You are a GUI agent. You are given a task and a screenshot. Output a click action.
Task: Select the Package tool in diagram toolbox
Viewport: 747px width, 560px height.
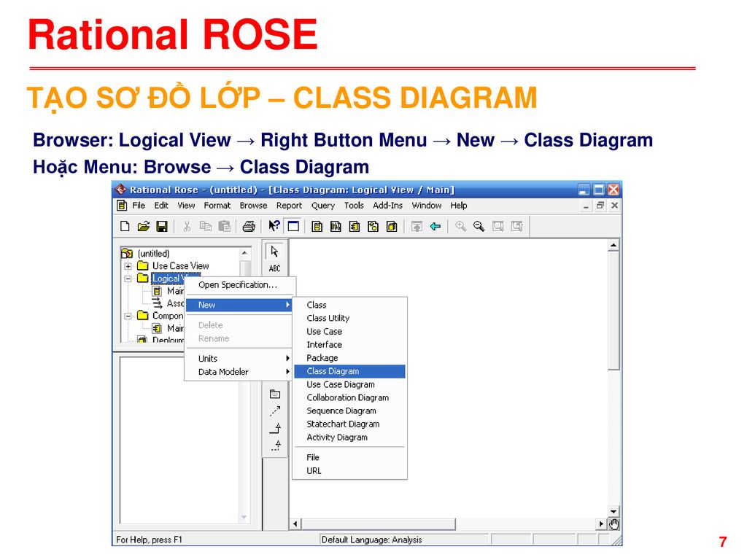275,394
